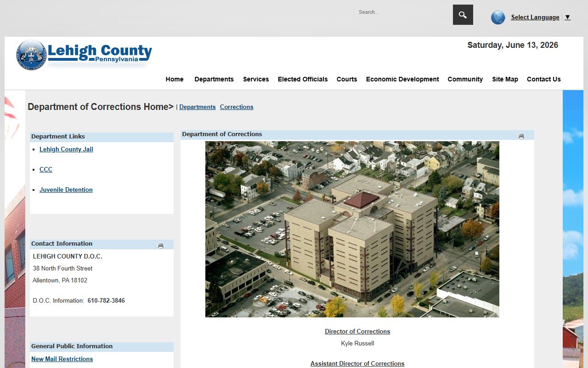Print the Contact Information panel
The width and height of the screenshot is (588, 368).
click(x=161, y=246)
